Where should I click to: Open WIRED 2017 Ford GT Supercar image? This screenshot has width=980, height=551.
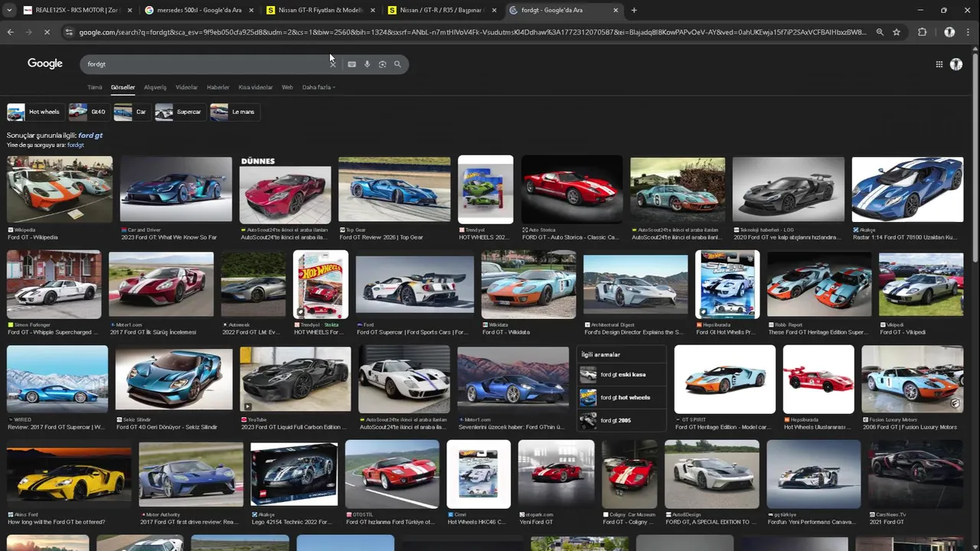tap(57, 379)
